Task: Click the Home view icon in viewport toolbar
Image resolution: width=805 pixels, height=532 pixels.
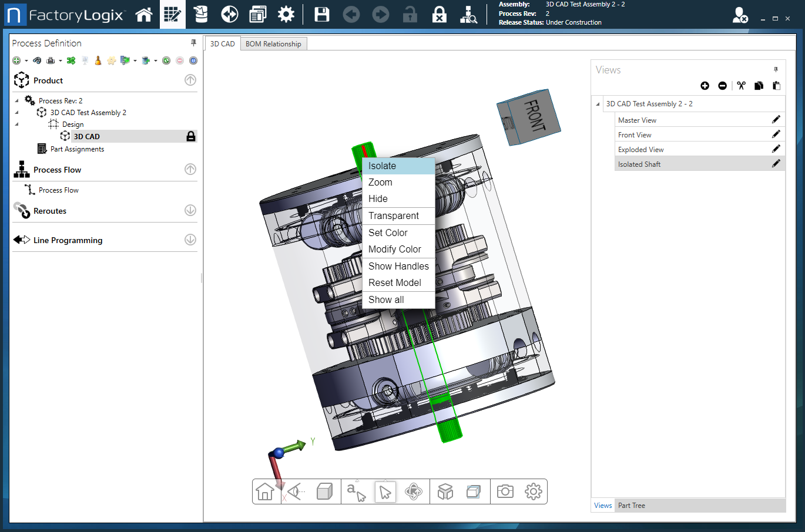Action: click(x=264, y=491)
